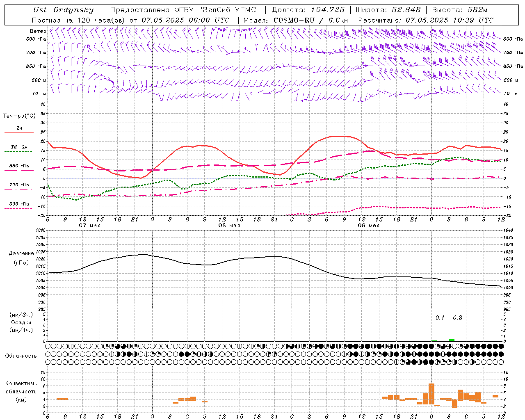The height and width of the screenshot is (420, 525).
Task: Click the taller green precipitation bar
Action: [452, 340]
